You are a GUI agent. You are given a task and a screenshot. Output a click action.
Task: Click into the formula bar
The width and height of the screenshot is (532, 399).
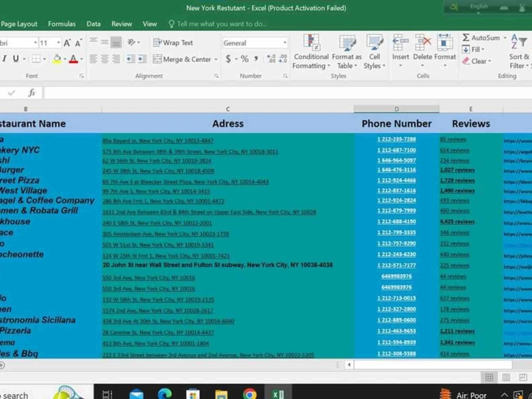pos(288,93)
